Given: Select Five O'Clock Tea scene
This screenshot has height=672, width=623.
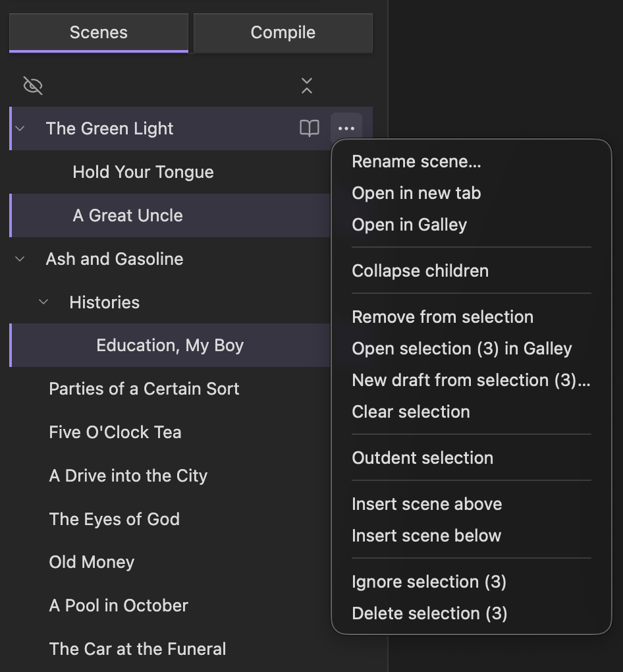Looking at the screenshot, I should pos(115,432).
